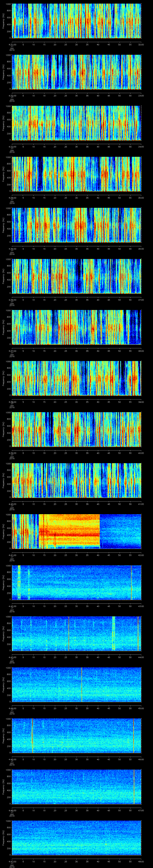Click the '4:39:00' time axis label
Image resolution: width=153 pixels, height=868 pixels.
[12, 453]
